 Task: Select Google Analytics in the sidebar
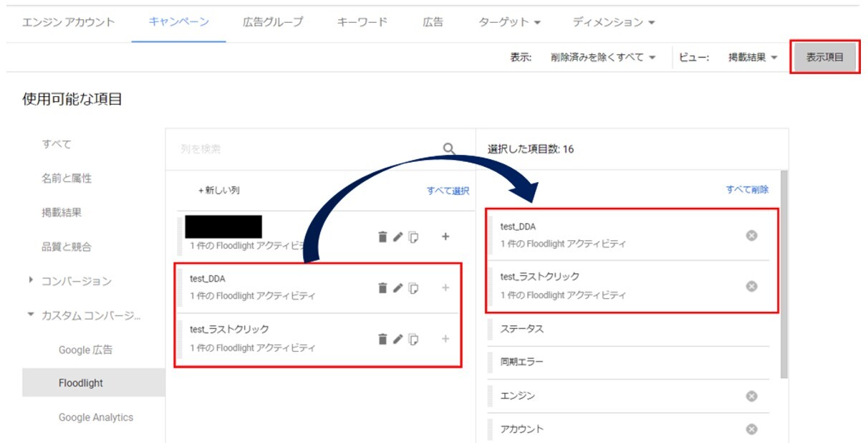95,417
